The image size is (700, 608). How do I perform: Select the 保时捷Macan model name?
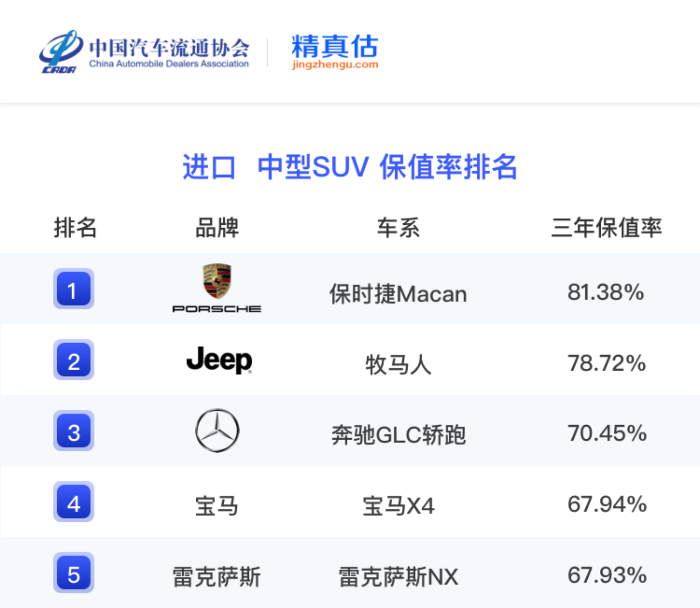(x=398, y=294)
